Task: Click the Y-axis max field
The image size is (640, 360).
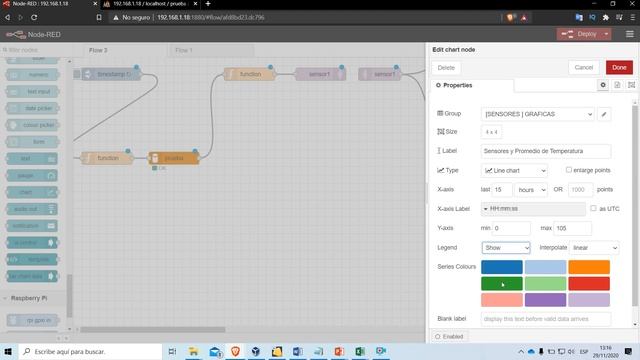Action: (572, 228)
